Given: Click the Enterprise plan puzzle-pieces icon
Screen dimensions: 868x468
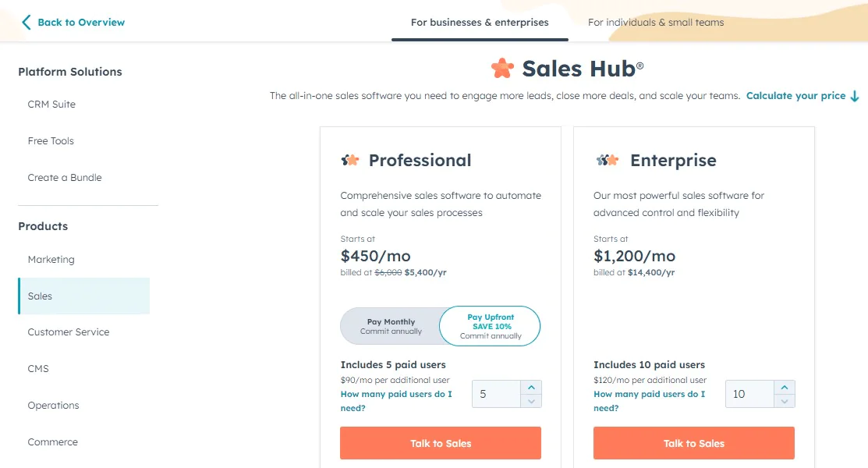Looking at the screenshot, I should pyautogui.click(x=608, y=160).
